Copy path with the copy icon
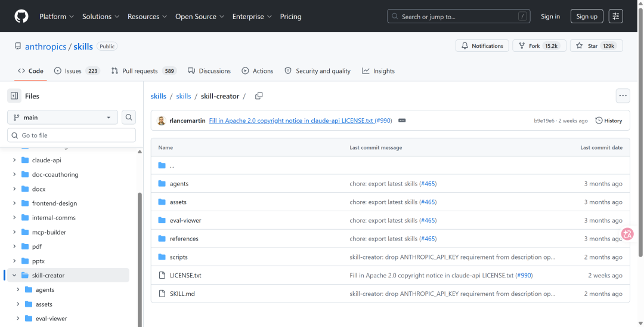 (x=259, y=95)
